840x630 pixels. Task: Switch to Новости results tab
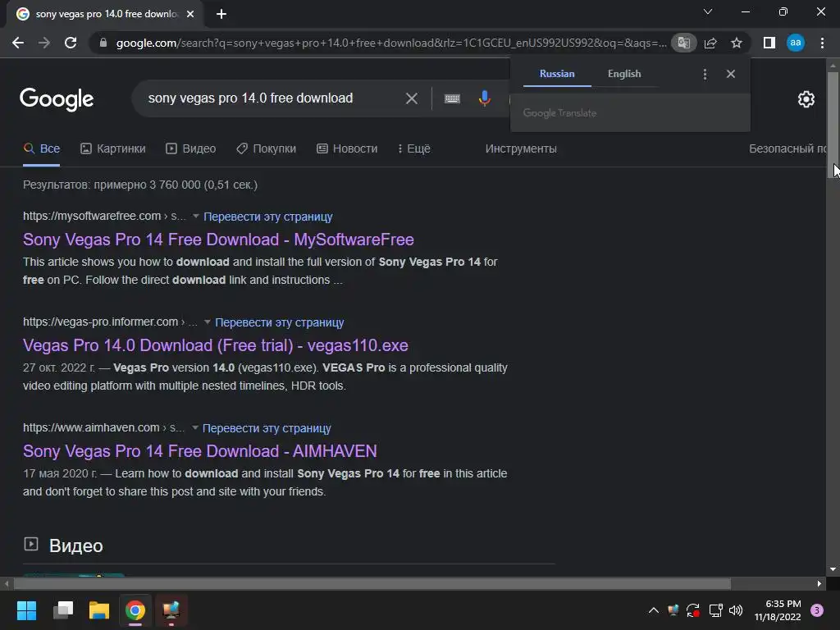pyautogui.click(x=347, y=148)
